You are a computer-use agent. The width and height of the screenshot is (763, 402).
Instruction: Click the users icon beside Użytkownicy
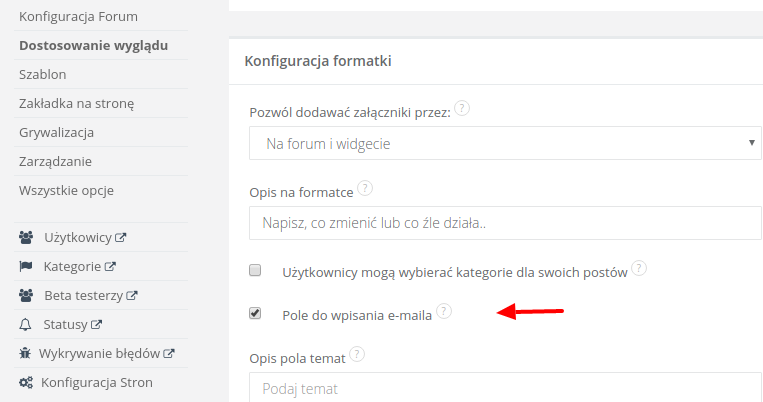(x=26, y=238)
